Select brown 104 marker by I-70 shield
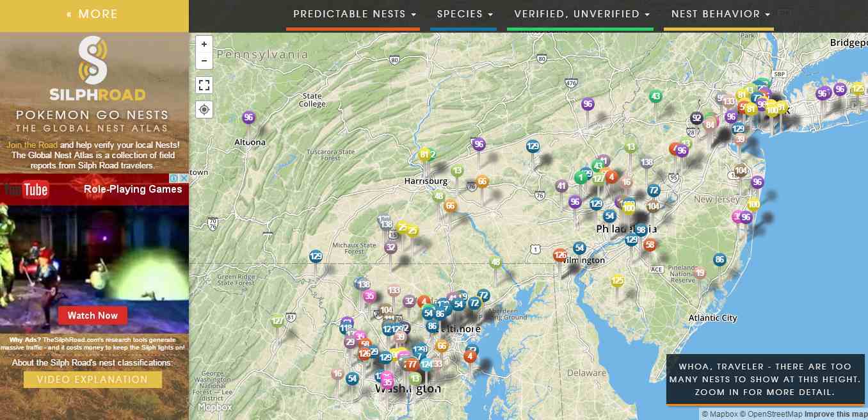This screenshot has height=420, width=868. click(x=386, y=311)
